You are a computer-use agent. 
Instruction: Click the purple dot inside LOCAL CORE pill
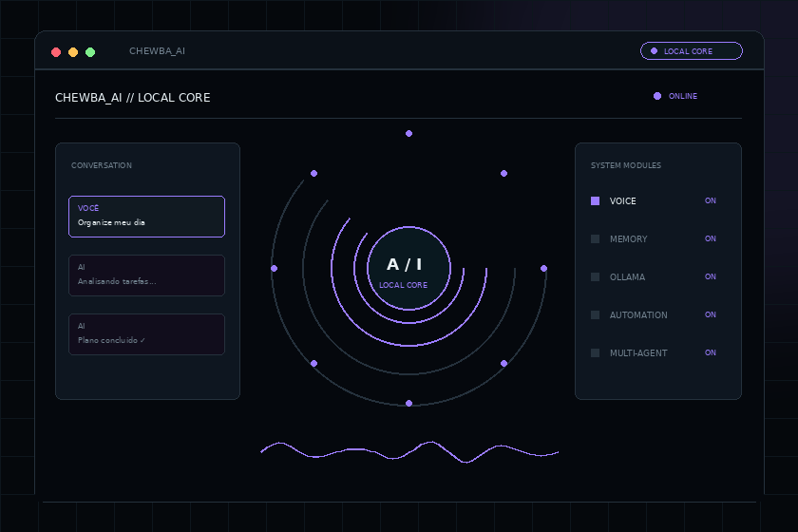pyautogui.click(x=654, y=51)
